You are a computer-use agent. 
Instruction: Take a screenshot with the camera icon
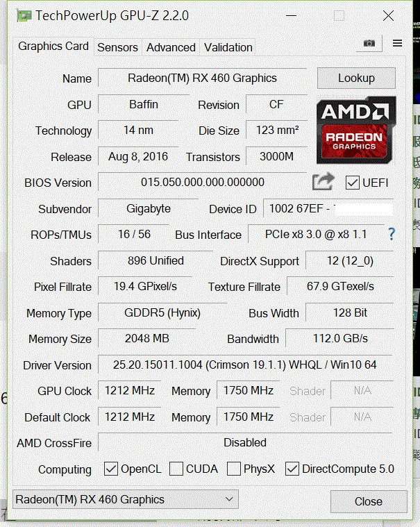[x=369, y=43]
